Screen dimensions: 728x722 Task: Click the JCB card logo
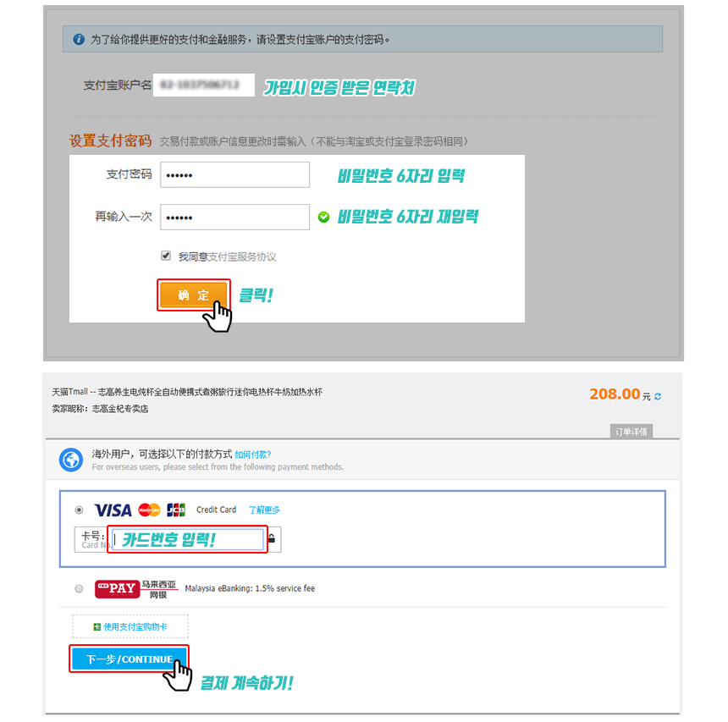(176, 510)
